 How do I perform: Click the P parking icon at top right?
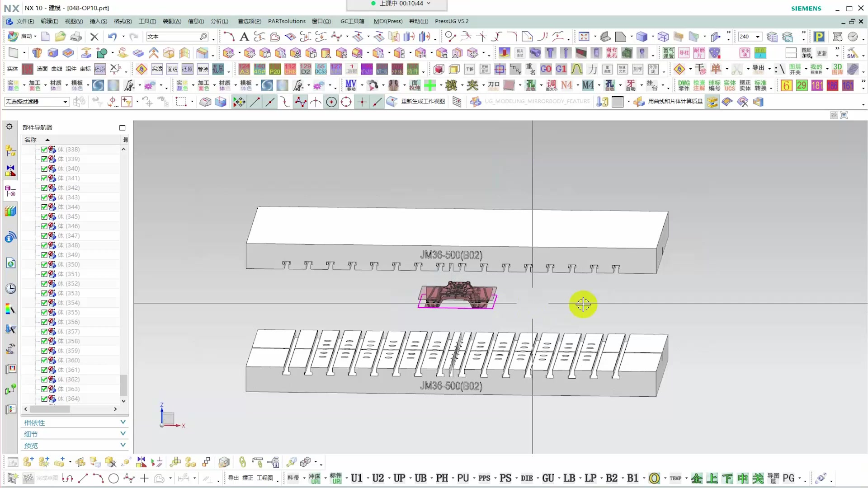point(819,37)
